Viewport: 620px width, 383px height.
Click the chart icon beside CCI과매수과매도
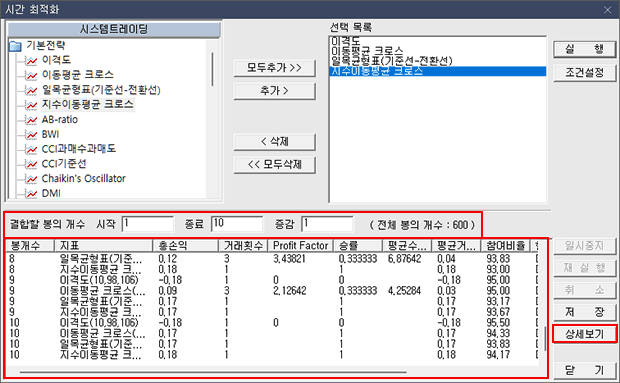pyautogui.click(x=31, y=149)
